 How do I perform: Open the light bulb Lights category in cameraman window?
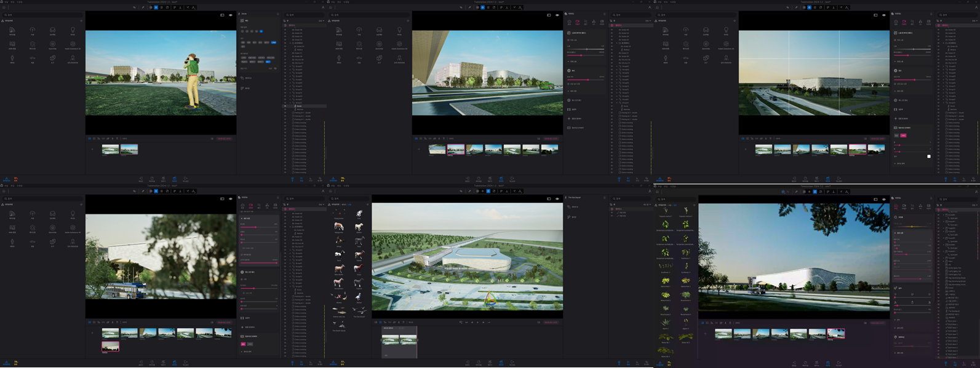click(x=73, y=30)
